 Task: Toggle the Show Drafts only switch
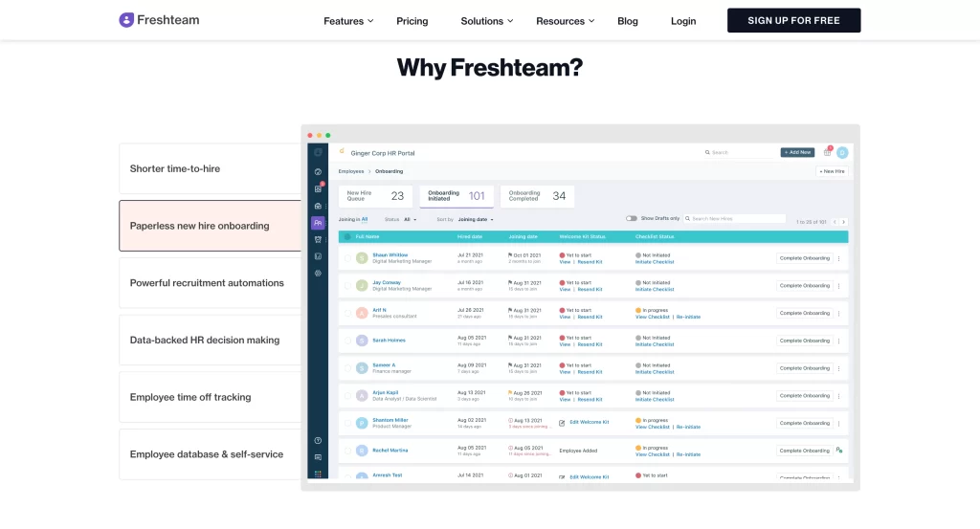[632, 219]
